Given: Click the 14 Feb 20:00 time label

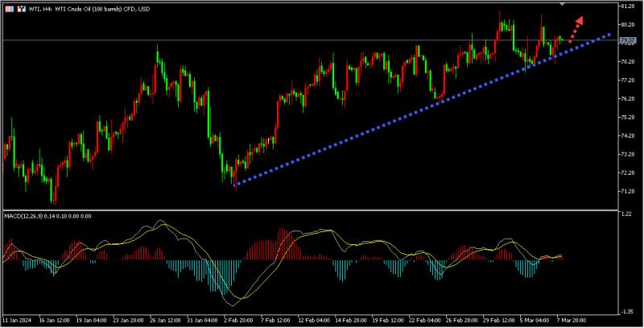Looking at the screenshot, I should pyautogui.click(x=351, y=320).
